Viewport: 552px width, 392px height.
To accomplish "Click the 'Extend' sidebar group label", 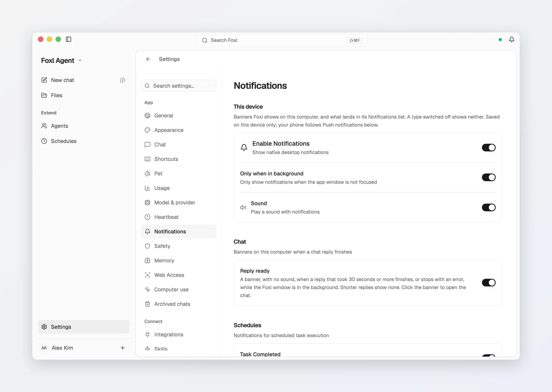I will 49,113.
